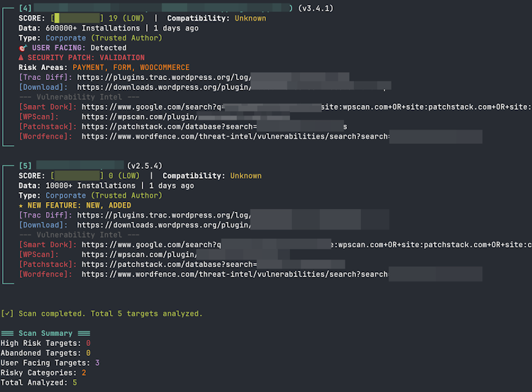Open the Download link for entry [4]
The height and width of the screenshot is (392, 532).
[x=234, y=87]
